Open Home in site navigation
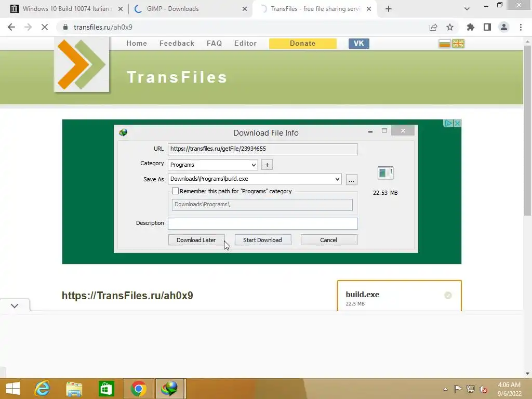Screen dimensions: 532x399 137,44
